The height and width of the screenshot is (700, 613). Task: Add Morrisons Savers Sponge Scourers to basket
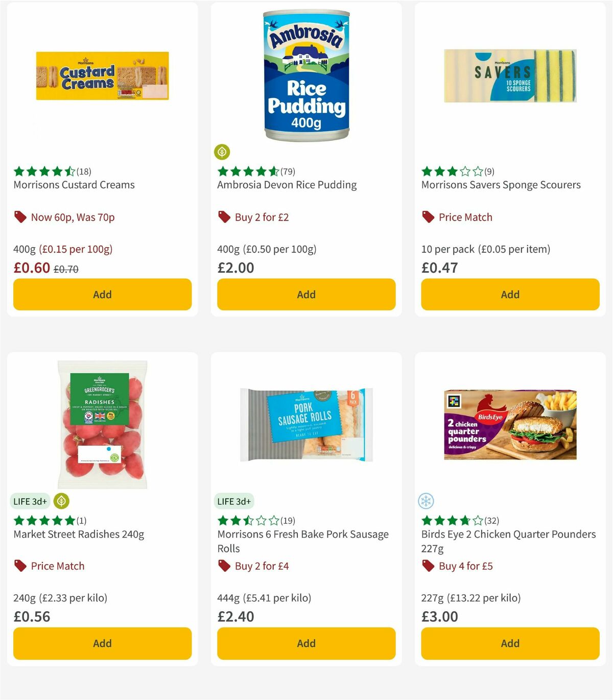click(509, 294)
